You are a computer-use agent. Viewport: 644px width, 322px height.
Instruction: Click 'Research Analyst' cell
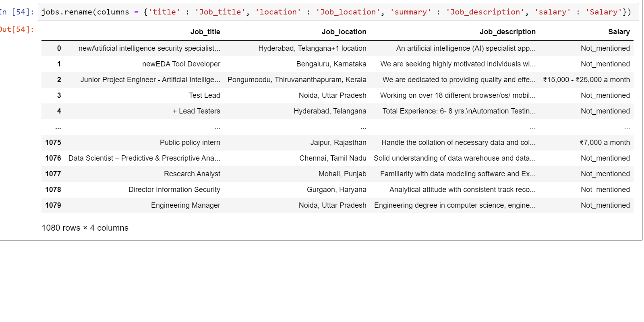(192, 174)
